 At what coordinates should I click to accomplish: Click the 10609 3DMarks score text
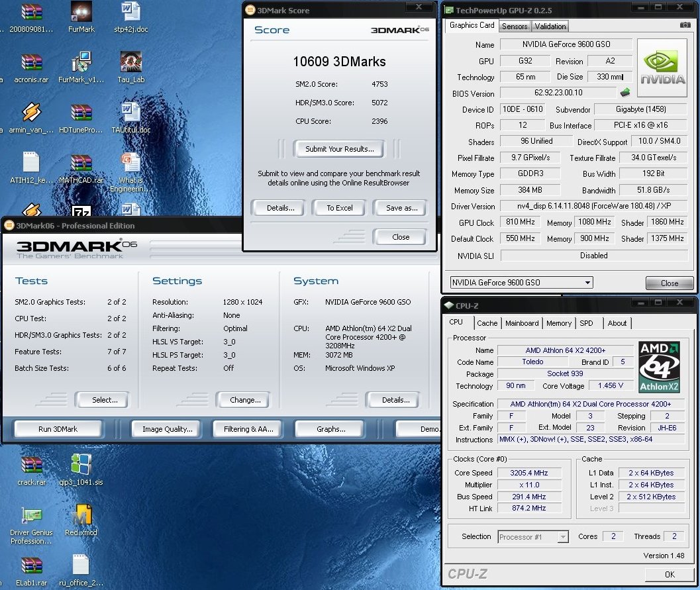tap(339, 62)
